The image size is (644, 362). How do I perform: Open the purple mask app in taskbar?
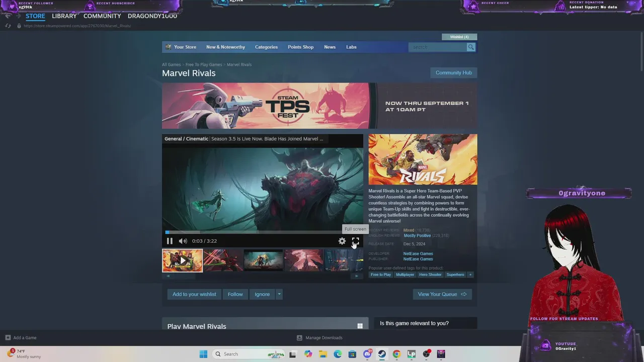coord(441,354)
